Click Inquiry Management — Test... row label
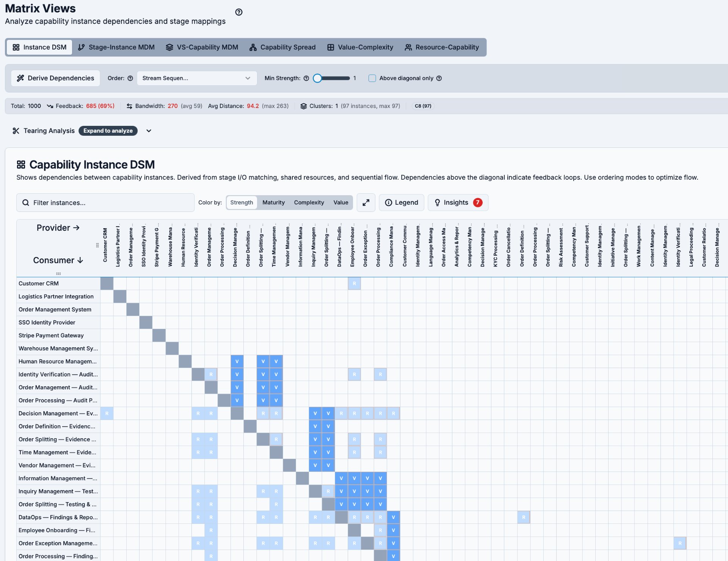This screenshot has width=728, height=561. click(58, 491)
